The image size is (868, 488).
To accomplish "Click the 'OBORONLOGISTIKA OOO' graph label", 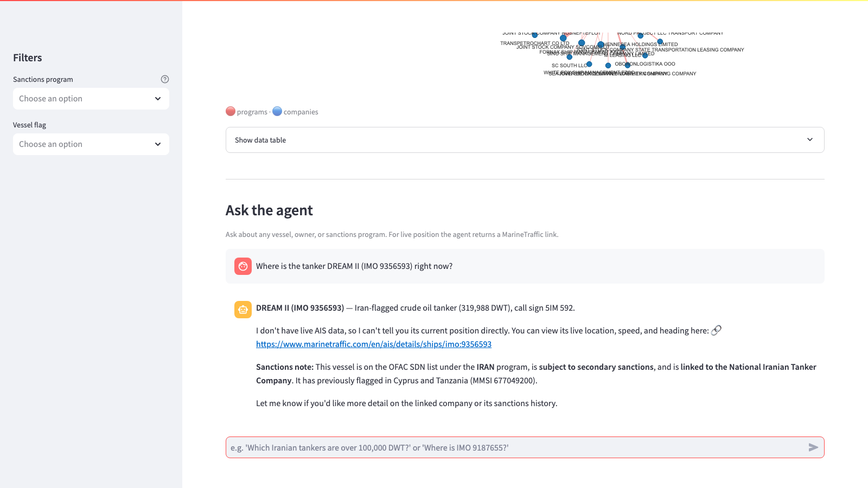I will 645,64.
